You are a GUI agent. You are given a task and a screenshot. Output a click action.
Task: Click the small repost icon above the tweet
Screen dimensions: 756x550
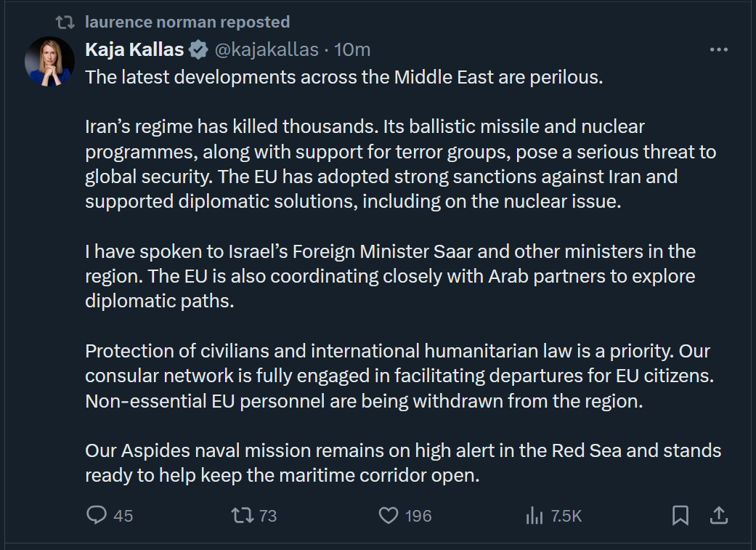(66, 23)
